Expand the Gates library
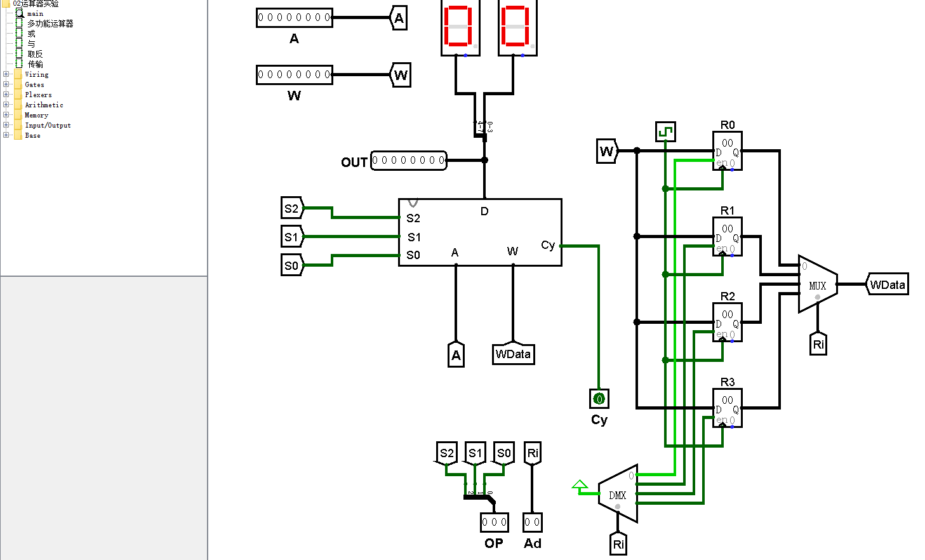Viewport: 925px width, 560px height. point(6,84)
